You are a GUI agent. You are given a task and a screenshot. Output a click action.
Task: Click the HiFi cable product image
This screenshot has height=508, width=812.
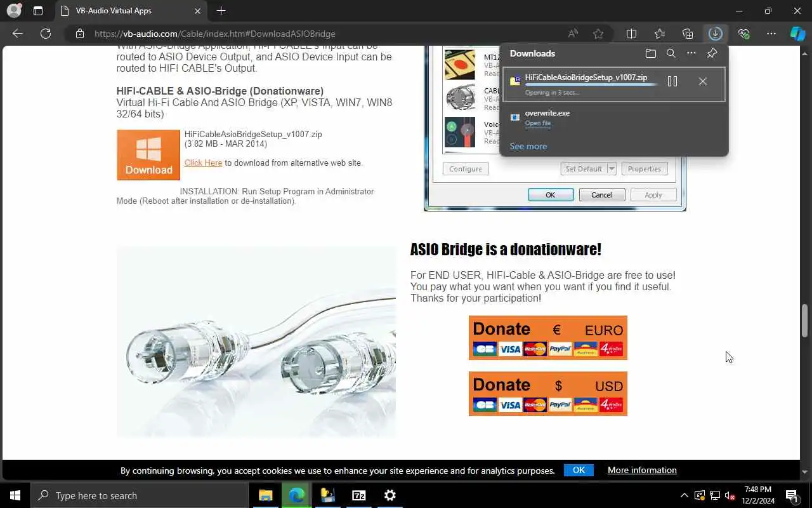coord(256,342)
